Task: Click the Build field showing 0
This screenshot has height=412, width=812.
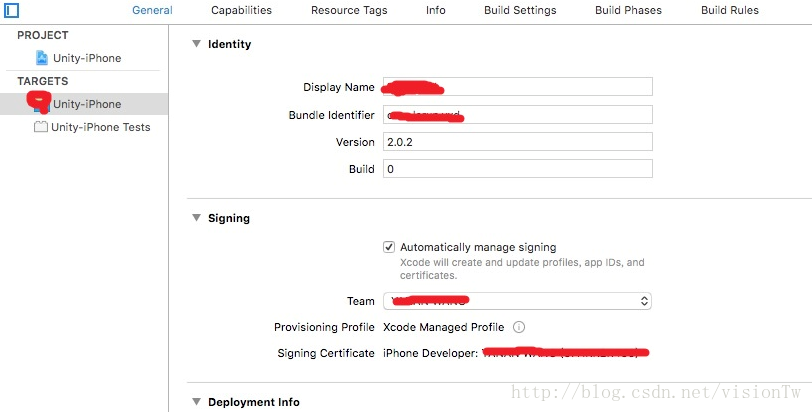Action: click(x=517, y=169)
